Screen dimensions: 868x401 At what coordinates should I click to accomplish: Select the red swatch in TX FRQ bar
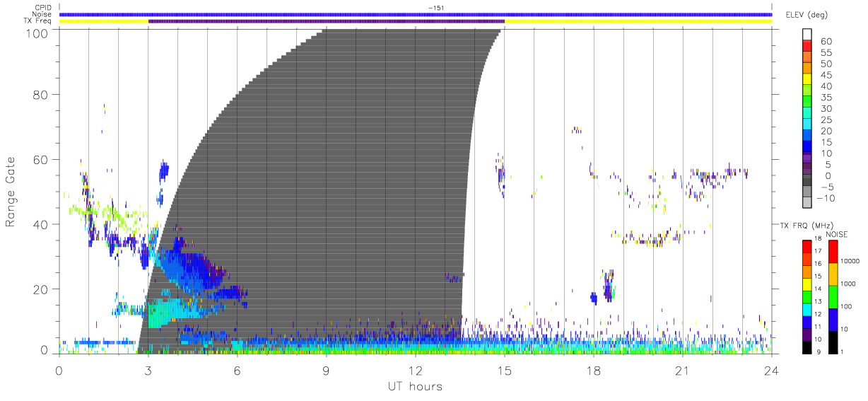coord(807,247)
